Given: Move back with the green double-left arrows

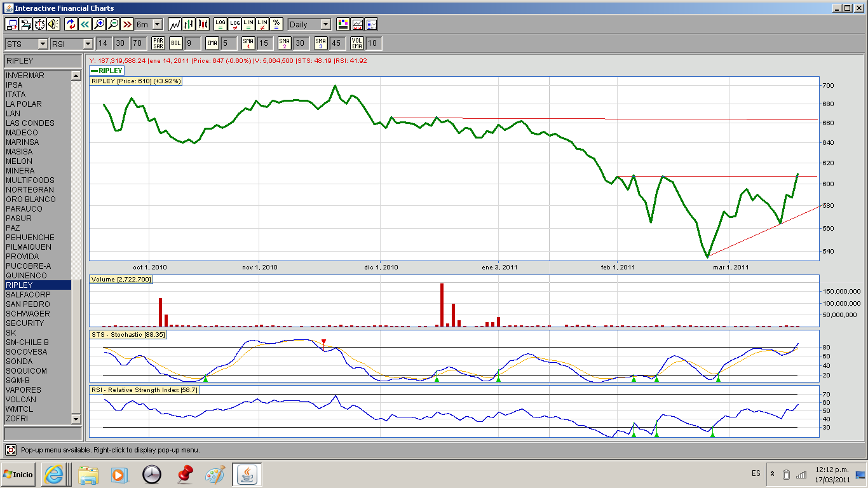Looking at the screenshot, I should coord(85,24).
